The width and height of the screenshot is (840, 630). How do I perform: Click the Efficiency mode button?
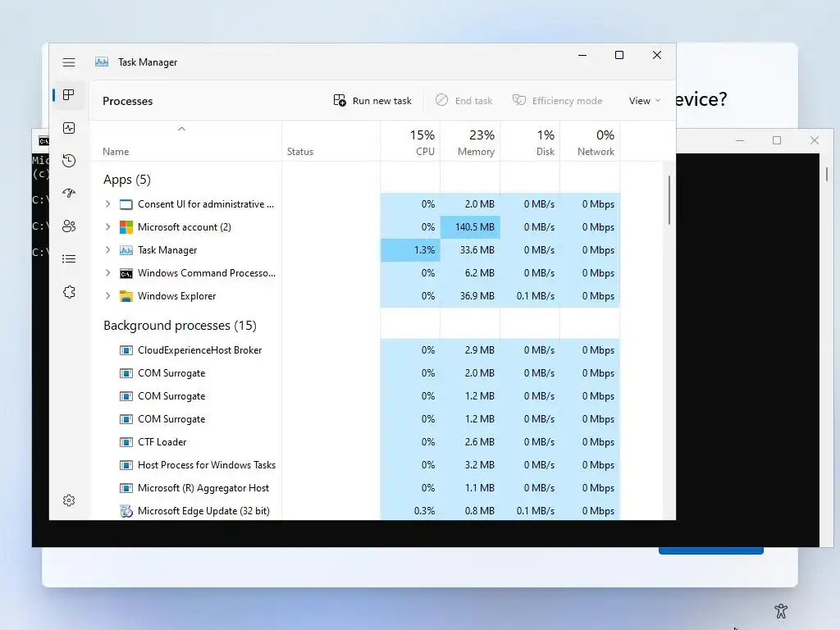558,101
